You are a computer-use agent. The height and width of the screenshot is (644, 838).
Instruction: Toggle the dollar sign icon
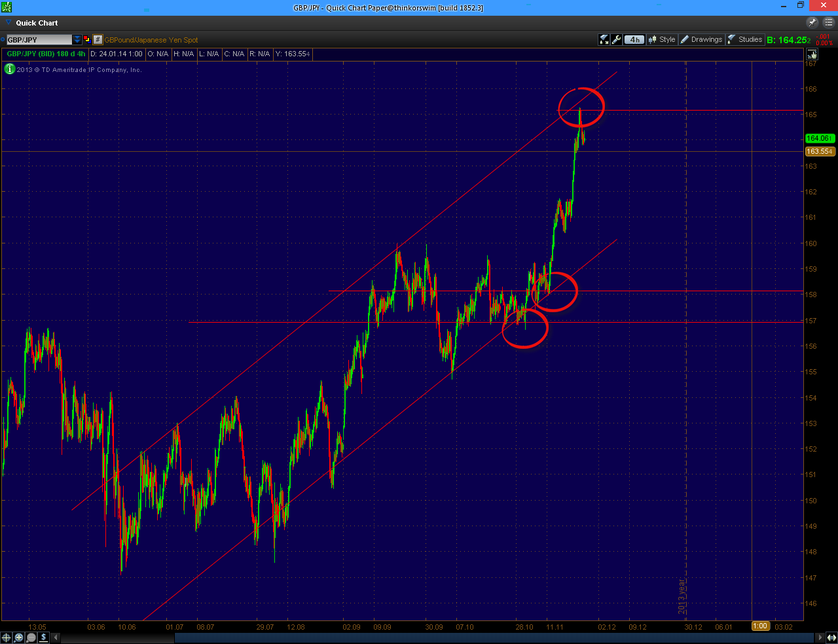coord(44,637)
